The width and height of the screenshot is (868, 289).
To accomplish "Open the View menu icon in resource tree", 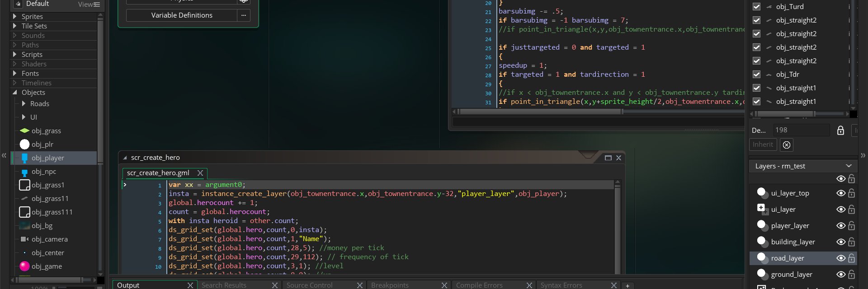I will tap(97, 4).
